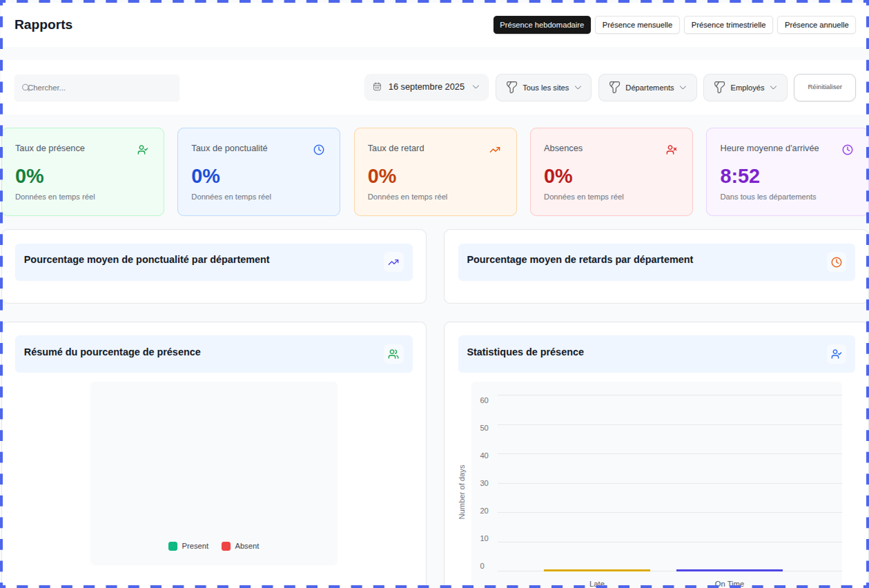
Task: Expand the Employés filter dropdown
Action: pos(745,88)
